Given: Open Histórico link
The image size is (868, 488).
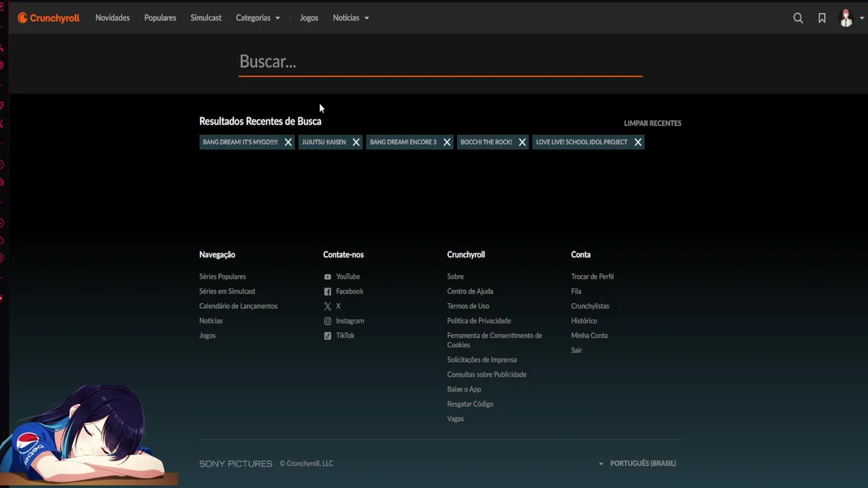Looking at the screenshot, I should (584, 321).
